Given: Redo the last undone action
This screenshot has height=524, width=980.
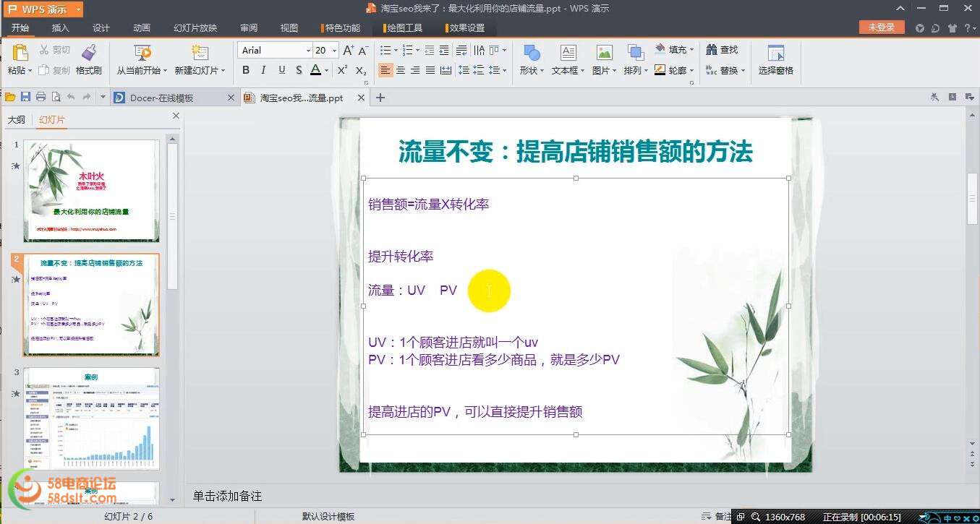Looking at the screenshot, I should click(x=87, y=97).
